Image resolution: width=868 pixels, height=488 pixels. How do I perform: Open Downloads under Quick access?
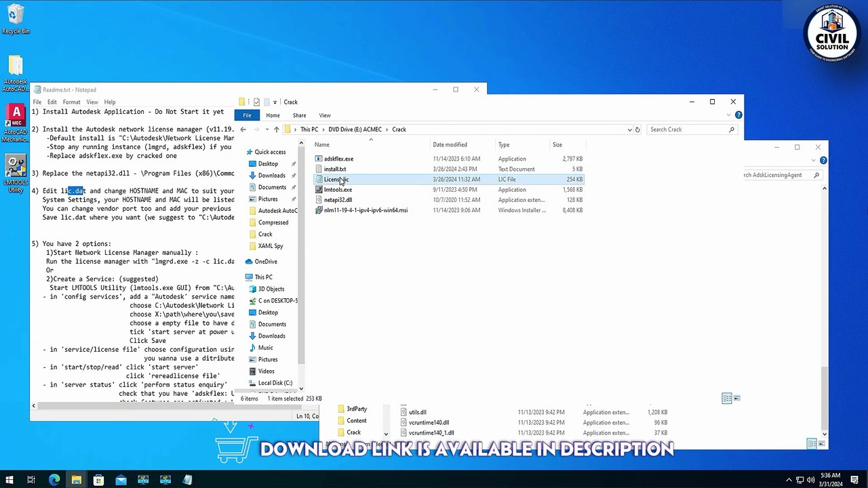(271, 176)
